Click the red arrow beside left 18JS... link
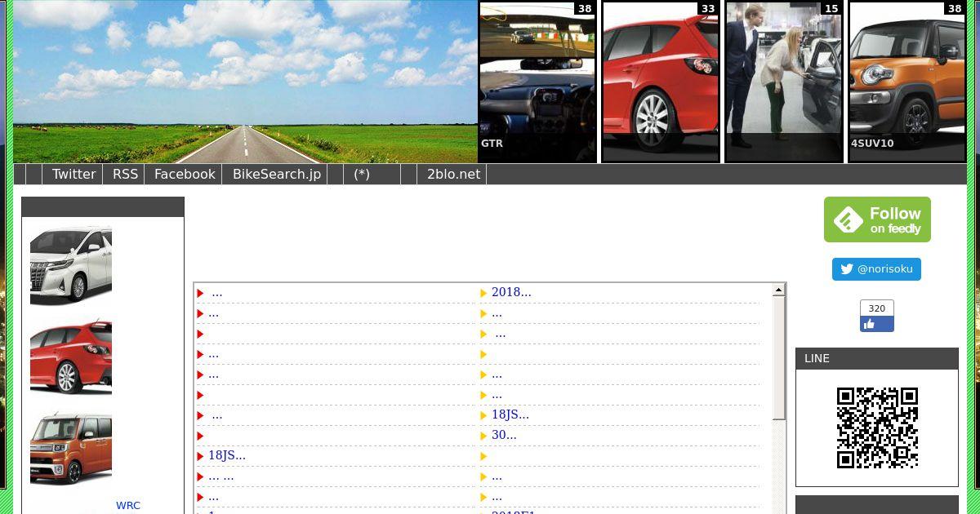Screen dimensions: 980x514 [x=200, y=456]
